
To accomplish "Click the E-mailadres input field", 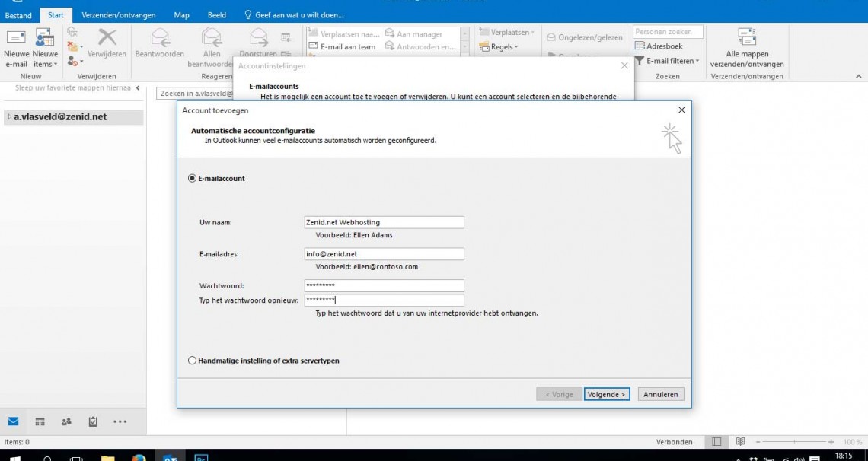I will [385, 254].
